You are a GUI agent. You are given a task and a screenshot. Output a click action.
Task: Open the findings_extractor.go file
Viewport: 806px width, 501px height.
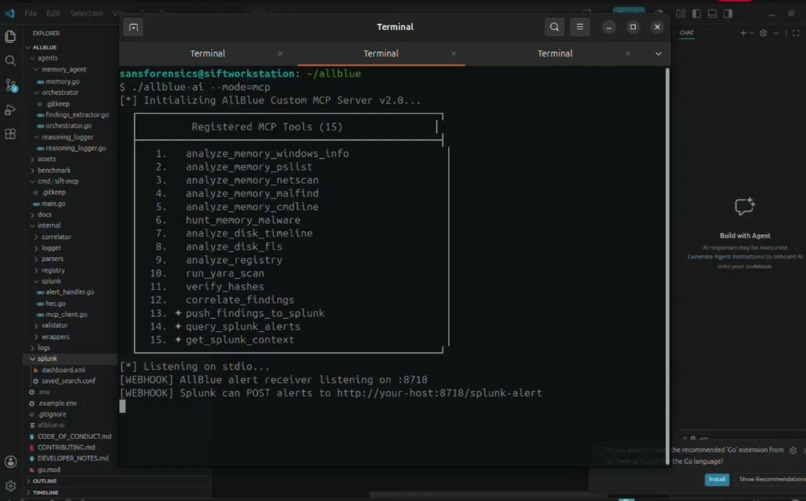[77, 115]
